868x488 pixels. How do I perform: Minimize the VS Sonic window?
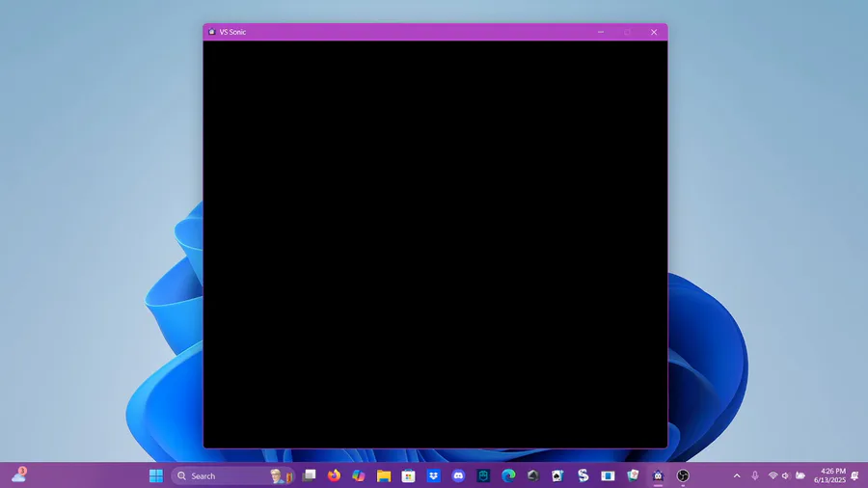pyautogui.click(x=601, y=32)
